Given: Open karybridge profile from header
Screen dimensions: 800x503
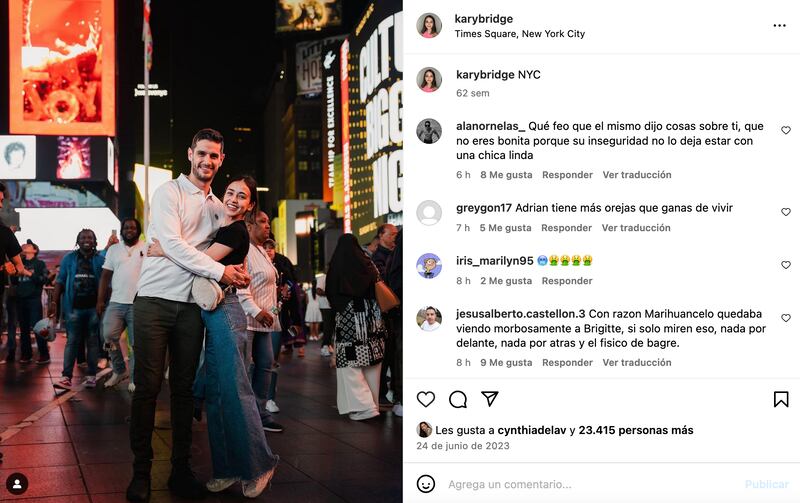Looking at the screenshot, I should coord(484,19).
